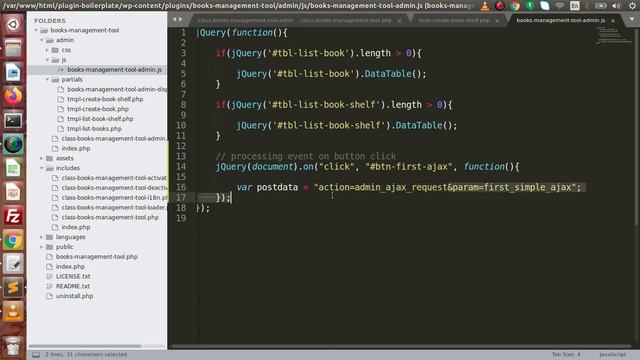The image size is (640, 360).
Task: Collapse the includes folder
Action: (42, 168)
